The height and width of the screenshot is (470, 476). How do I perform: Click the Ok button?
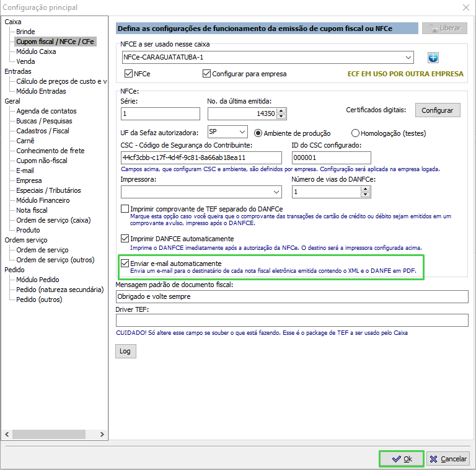point(402,459)
